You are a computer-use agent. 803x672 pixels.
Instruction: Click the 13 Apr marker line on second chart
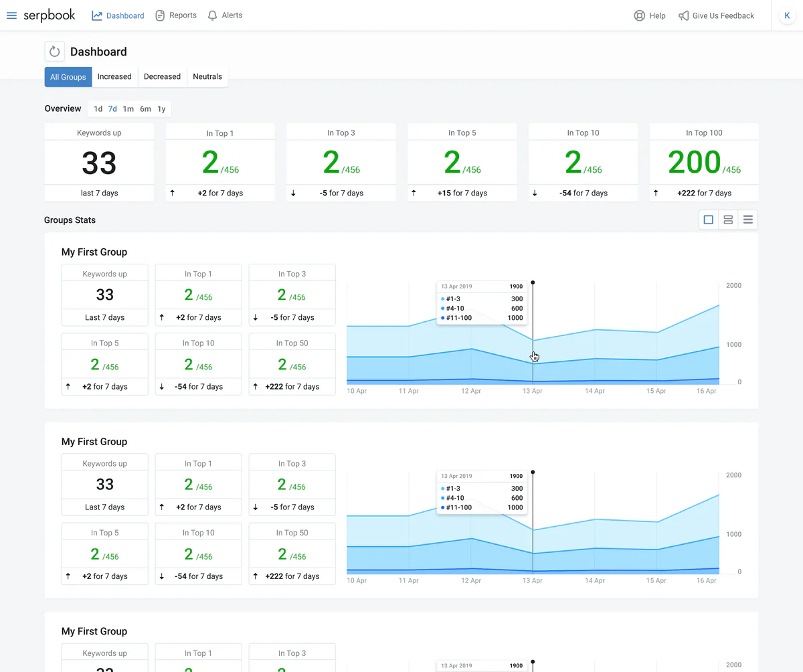pyautogui.click(x=533, y=522)
